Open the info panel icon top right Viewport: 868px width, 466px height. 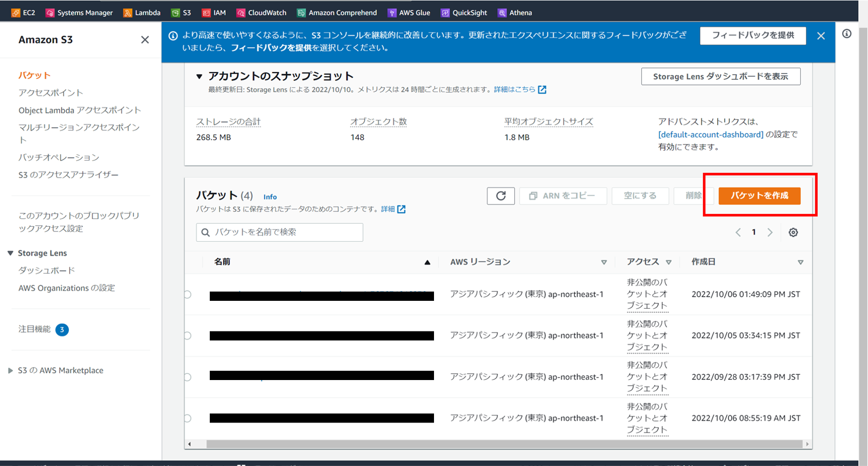[847, 33]
